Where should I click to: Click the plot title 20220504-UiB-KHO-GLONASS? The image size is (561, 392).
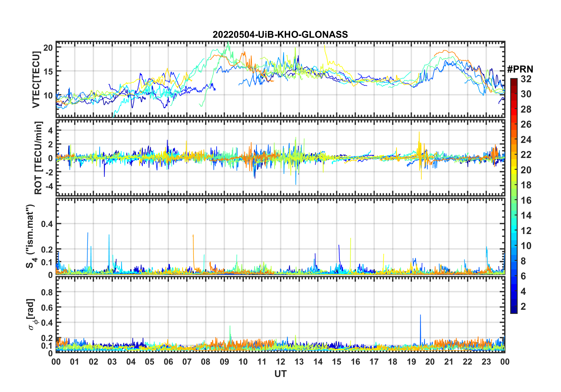coord(280,34)
